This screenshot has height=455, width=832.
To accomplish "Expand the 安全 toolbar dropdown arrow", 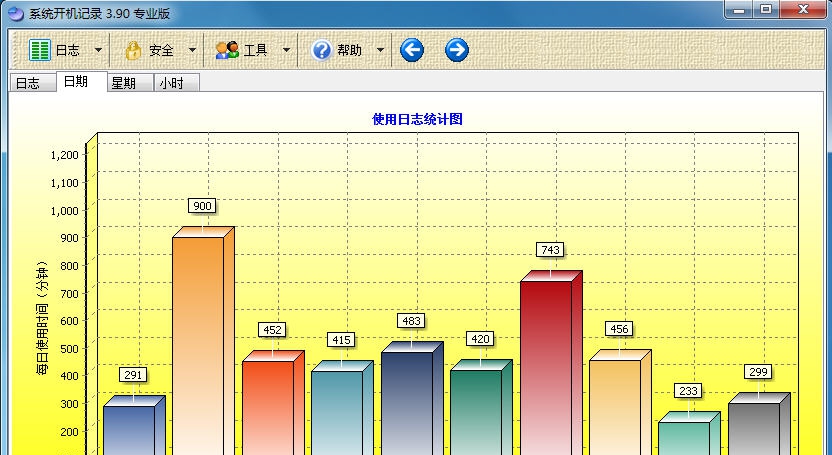I will tap(192, 50).
